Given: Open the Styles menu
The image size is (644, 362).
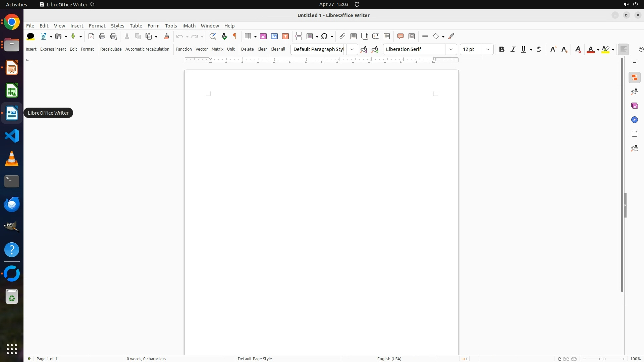Looking at the screenshot, I should click(x=117, y=26).
